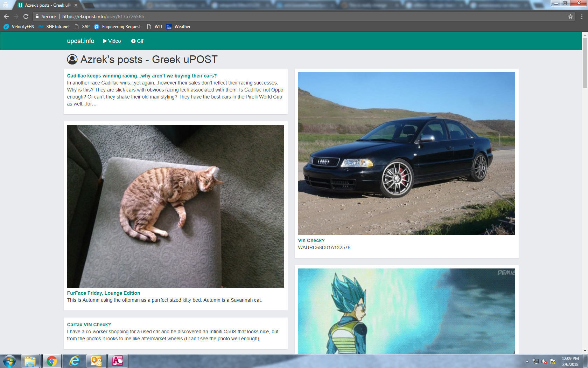Click the browser forward arrow
This screenshot has width=588, height=368.
pos(16,16)
